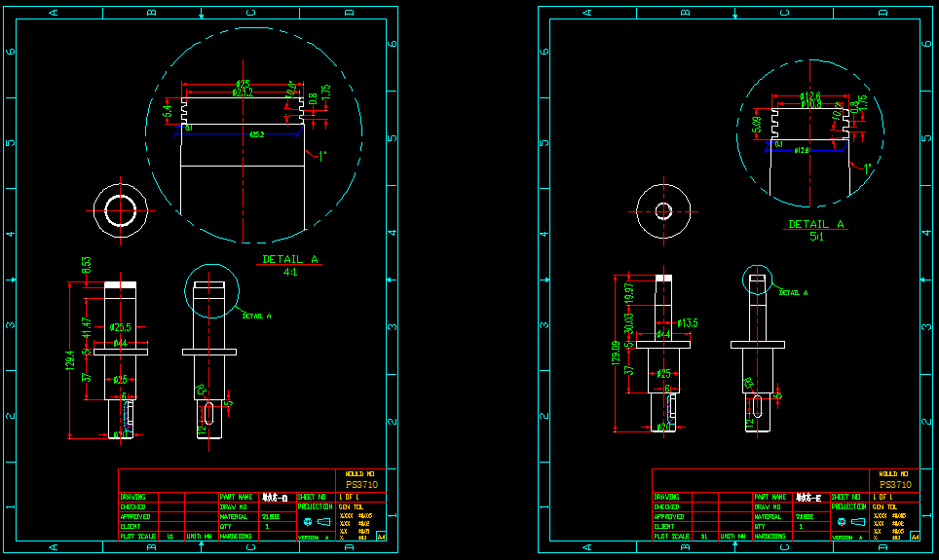Click the CLIENT label in right title block
The image size is (939, 560).
pyautogui.click(x=664, y=527)
